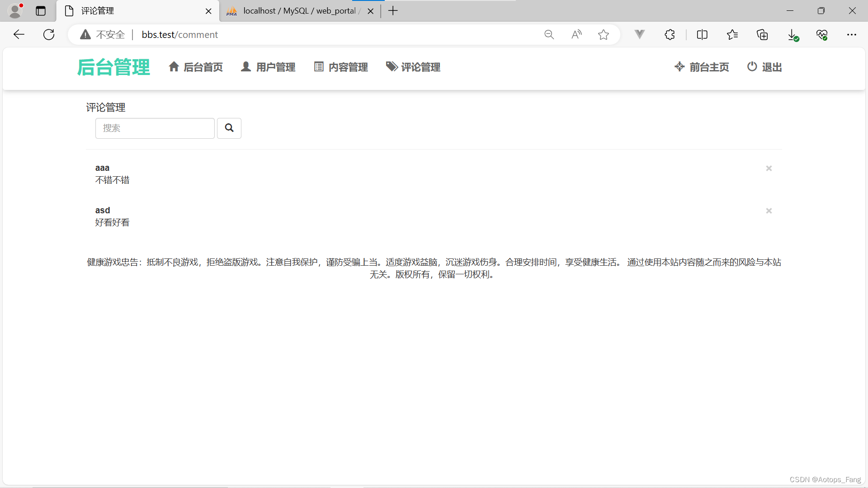Screen dimensions: 868x488
Task: Click the 后台管理 brand logo
Action: pyautogui.click(x=113, y=67)
